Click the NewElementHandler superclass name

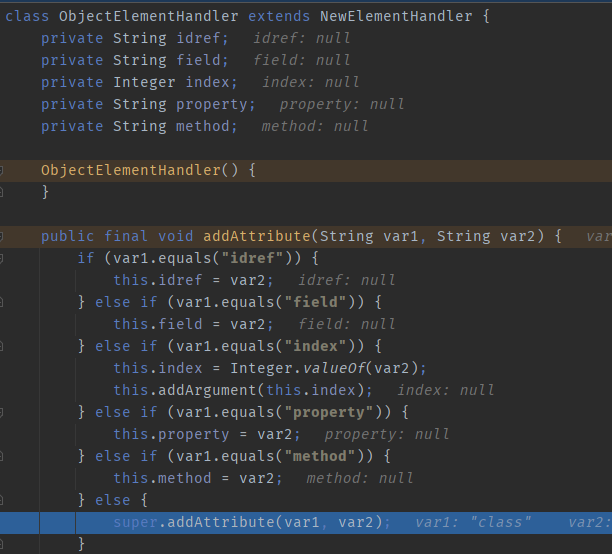pyautogui.click(x=396, y=16)
